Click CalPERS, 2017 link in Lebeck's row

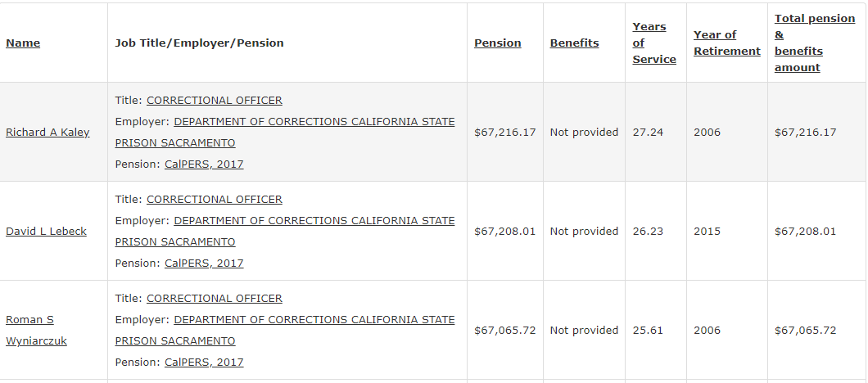[204, 264]
